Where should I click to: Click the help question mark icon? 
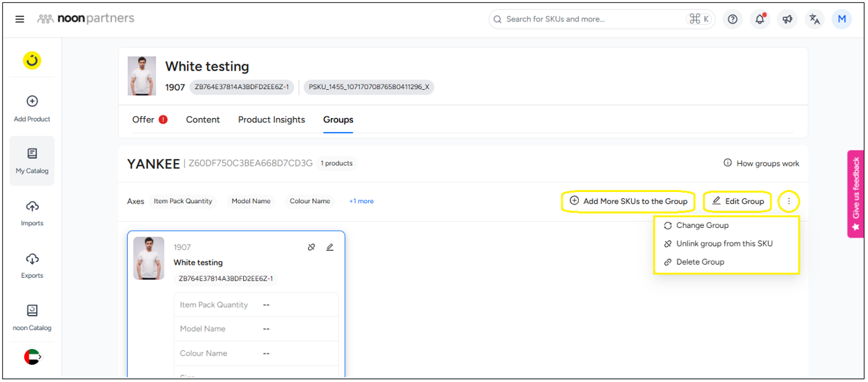[x=733, y=19]
